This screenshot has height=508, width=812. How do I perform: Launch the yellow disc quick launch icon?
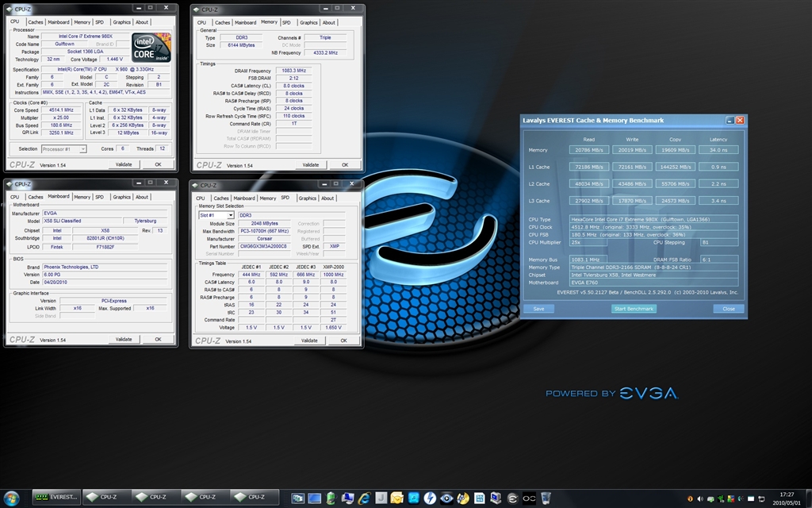463,498
